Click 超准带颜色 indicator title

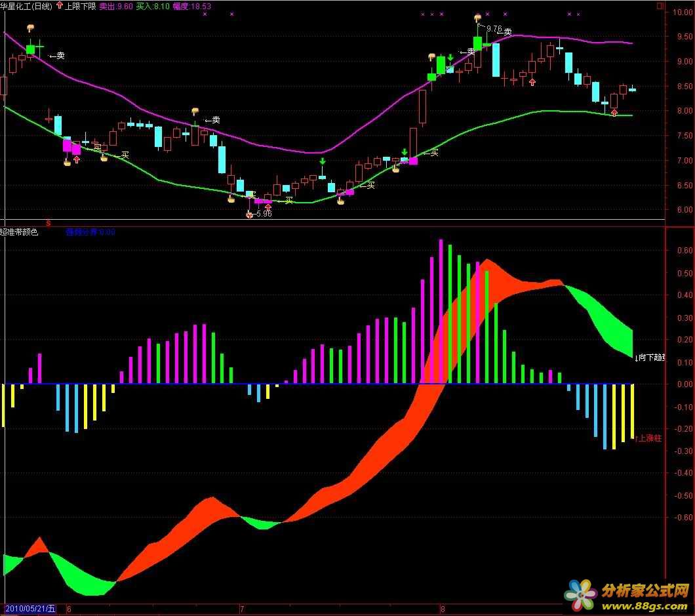(19, 232)
